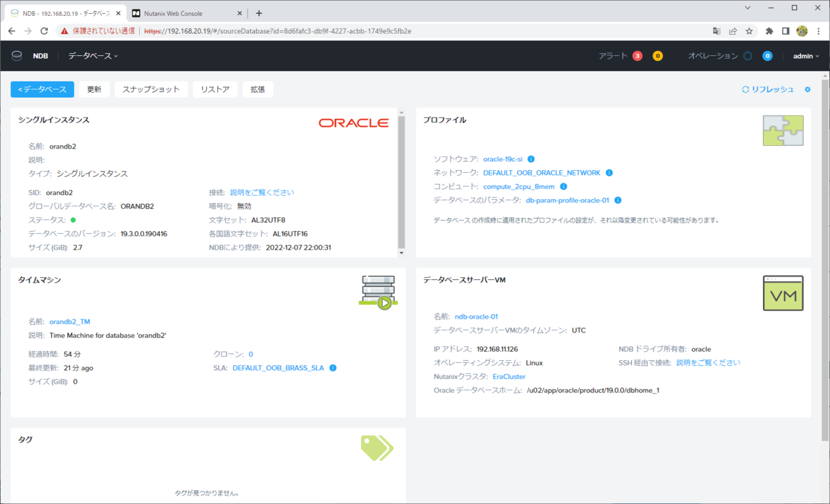Show info for db-param-profile-oracle-01

618,200
